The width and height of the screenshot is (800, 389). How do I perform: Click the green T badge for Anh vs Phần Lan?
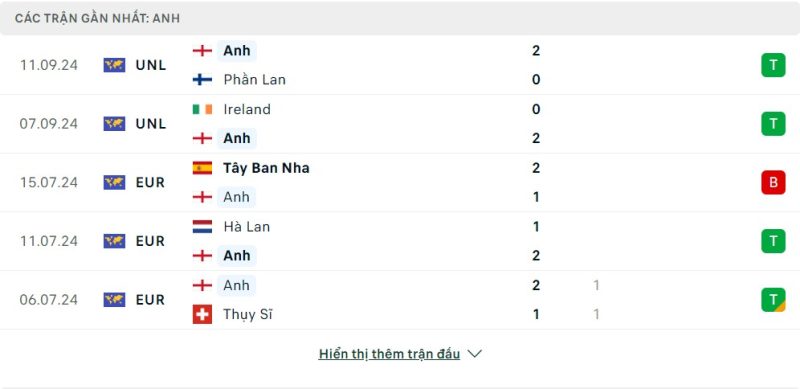773,65
